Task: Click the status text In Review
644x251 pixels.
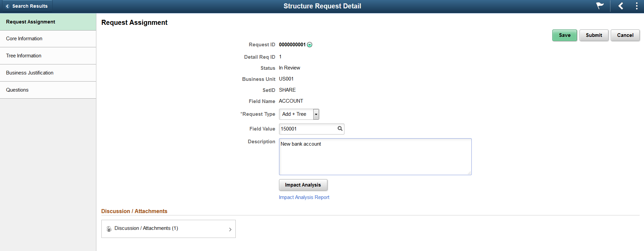Action: point(289,68)
